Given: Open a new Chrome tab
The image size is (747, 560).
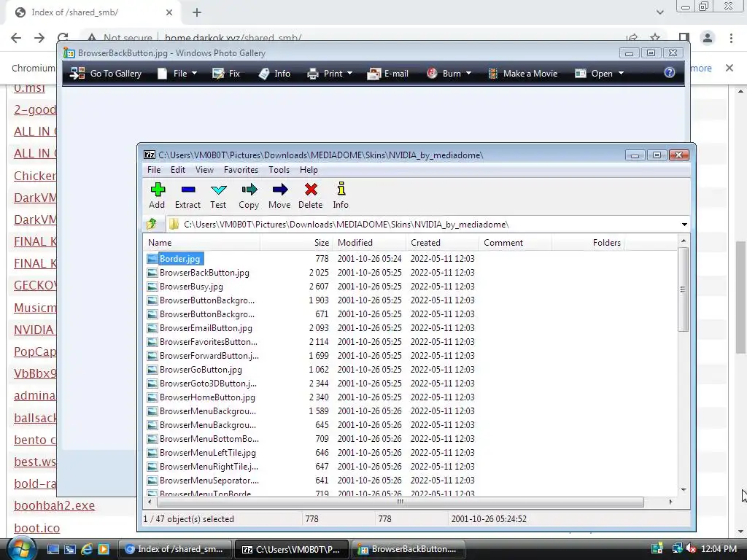Looking at the screenshot, I should 197,12.
